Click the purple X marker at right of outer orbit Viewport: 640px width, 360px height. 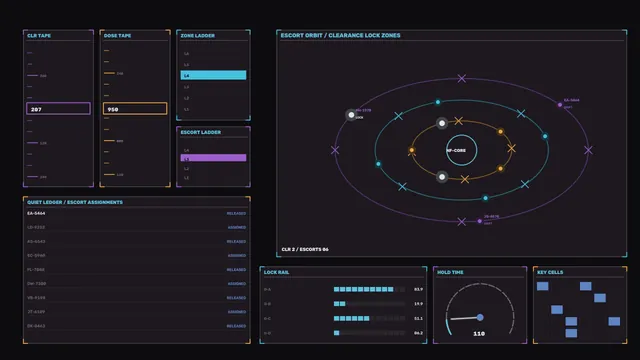[588, 150]
